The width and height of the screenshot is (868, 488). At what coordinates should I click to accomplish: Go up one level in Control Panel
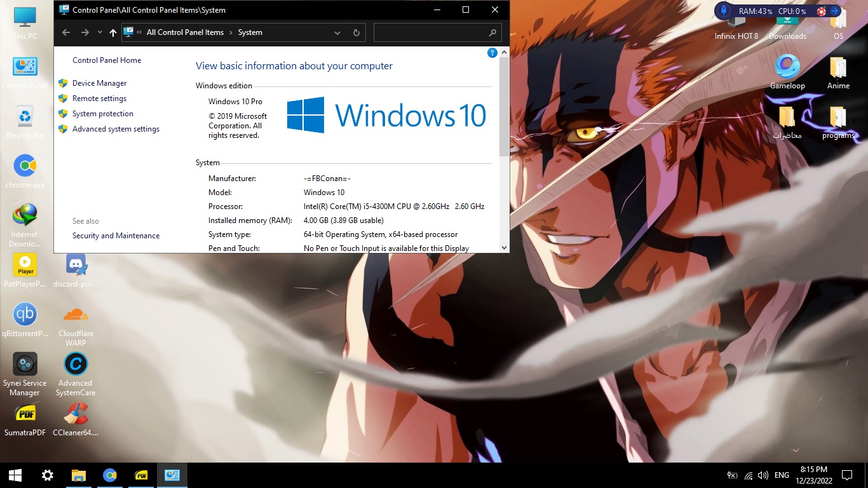tap(113, 32)
